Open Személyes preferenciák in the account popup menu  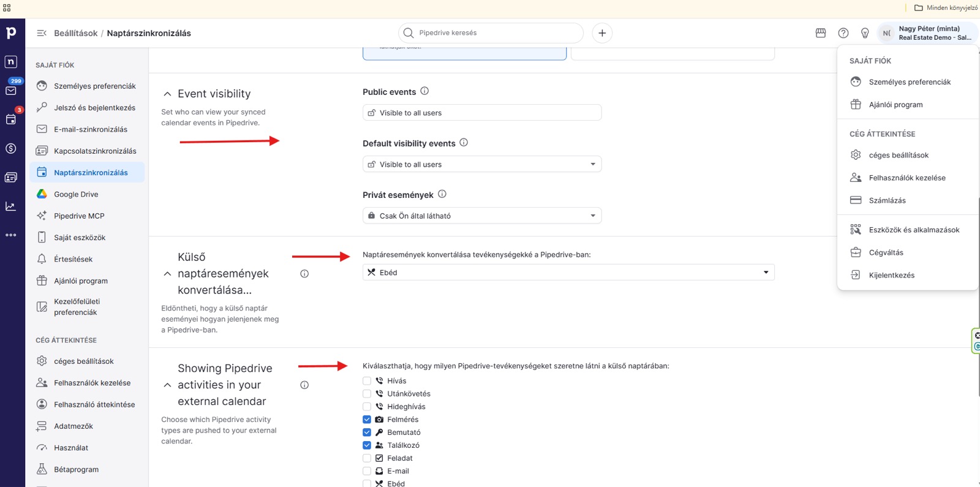tap(907, 82)
